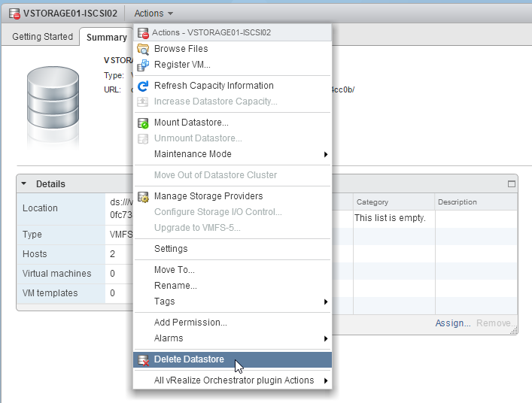The image size is (532, 403).
Task: Click the Assign... link
Action: coord(452,323)
